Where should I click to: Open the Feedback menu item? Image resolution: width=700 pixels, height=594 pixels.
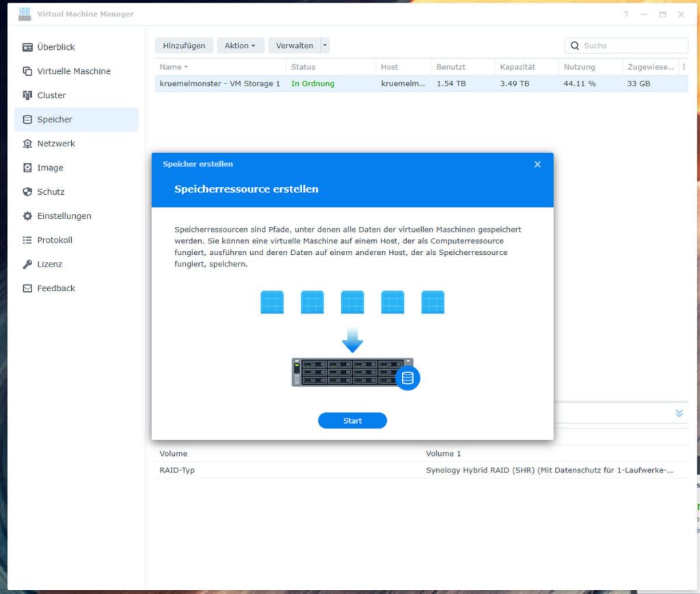click(x=56, y=288)
